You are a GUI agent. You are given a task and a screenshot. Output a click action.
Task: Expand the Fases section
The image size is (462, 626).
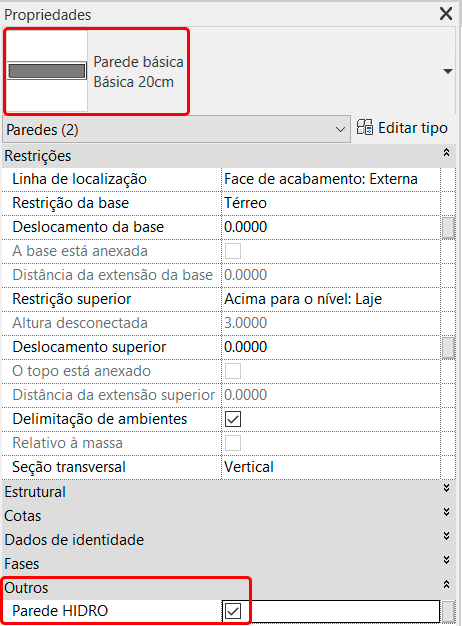(446, 560)
